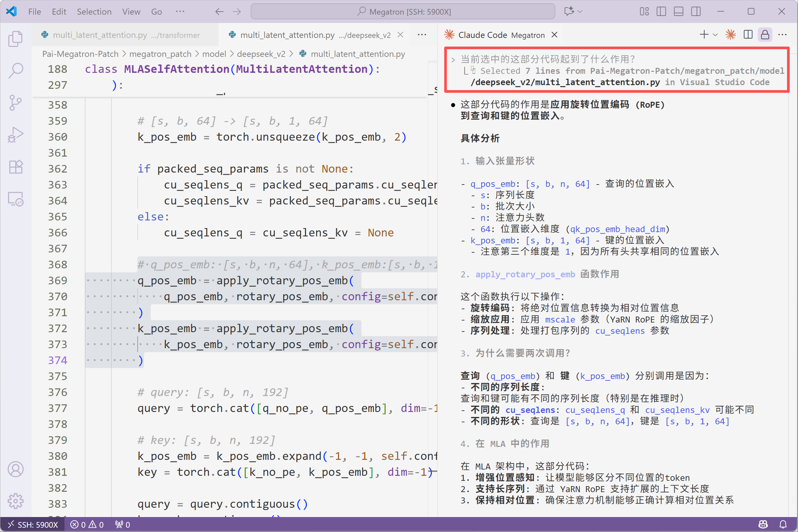Open the Manage settings gear

click(x=16, y=501)
